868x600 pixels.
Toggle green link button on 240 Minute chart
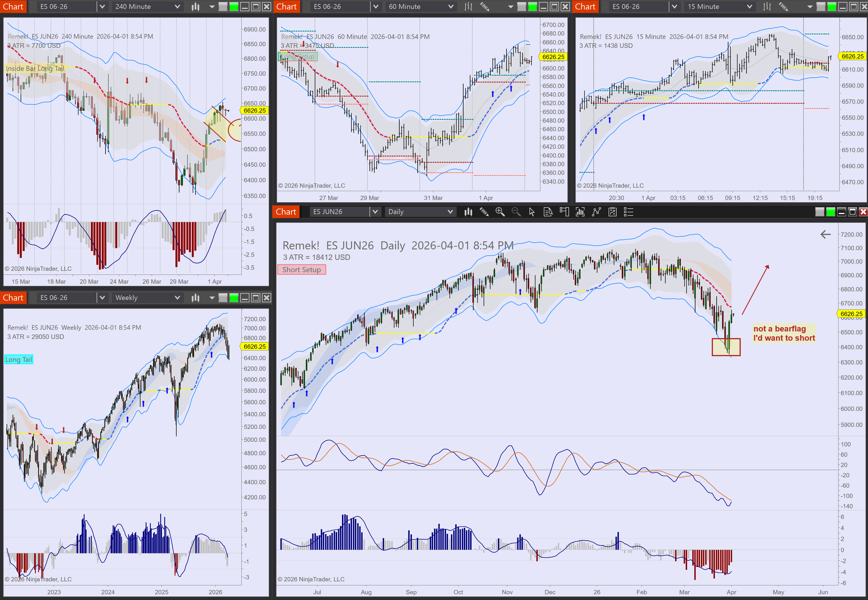(234, 6)
